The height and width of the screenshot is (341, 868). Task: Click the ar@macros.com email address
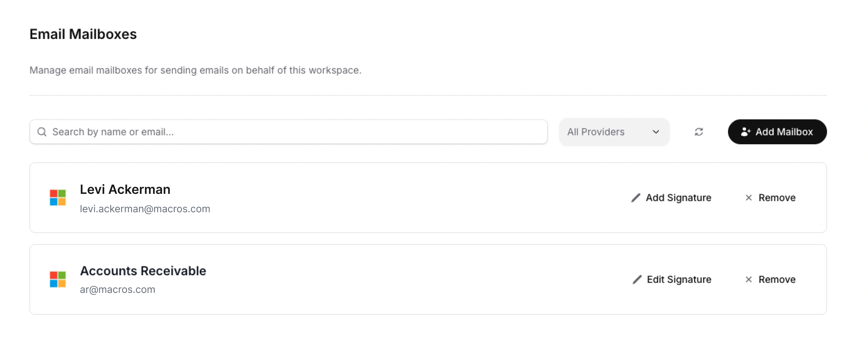coord(118,290)
